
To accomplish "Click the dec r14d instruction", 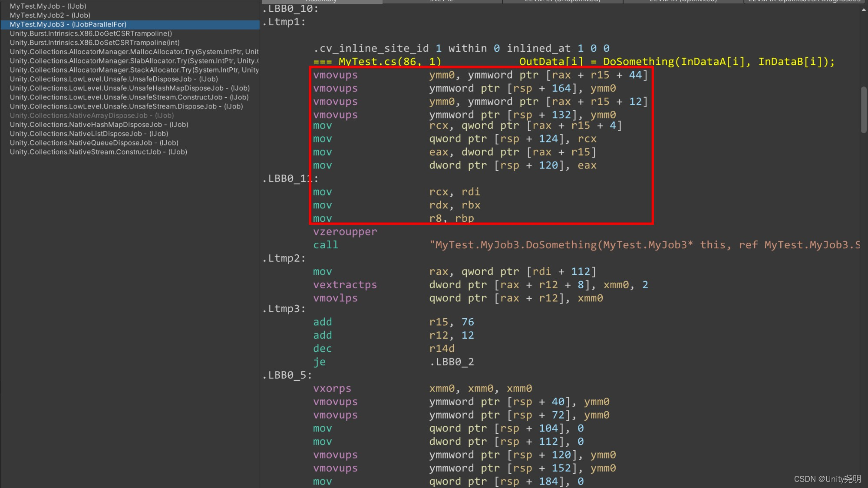I will (384, 349).
